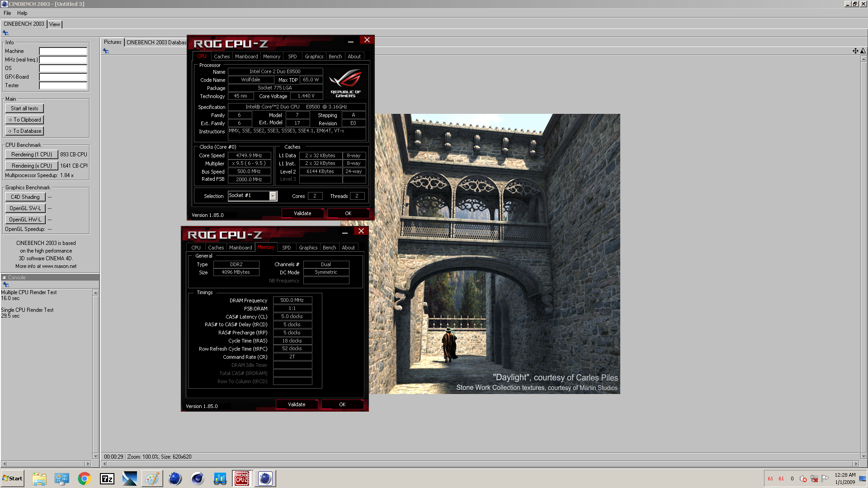Click the CINEMA 4D taskbar icon beside the blue sphere
The width and height of the screenshot is (868, 488).
(197, 479)
